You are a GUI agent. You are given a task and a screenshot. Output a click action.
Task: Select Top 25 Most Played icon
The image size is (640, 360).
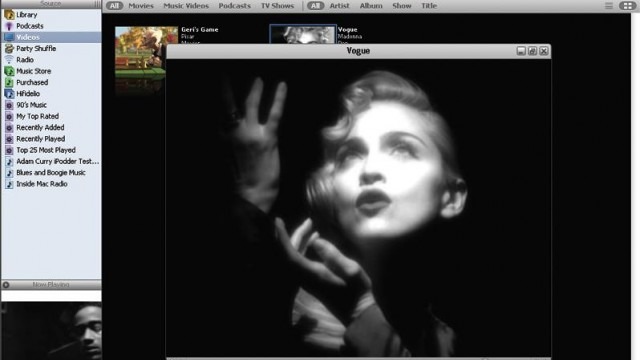coord(9,150)
